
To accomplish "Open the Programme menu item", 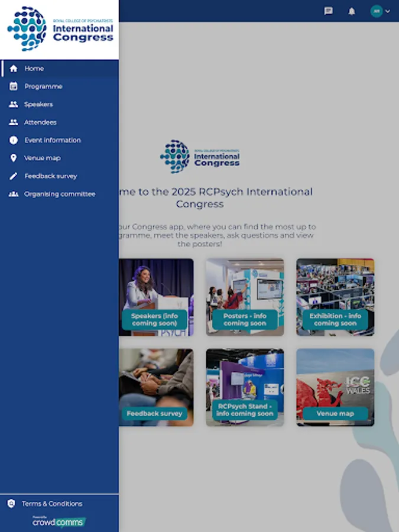I will click(59, 86).
